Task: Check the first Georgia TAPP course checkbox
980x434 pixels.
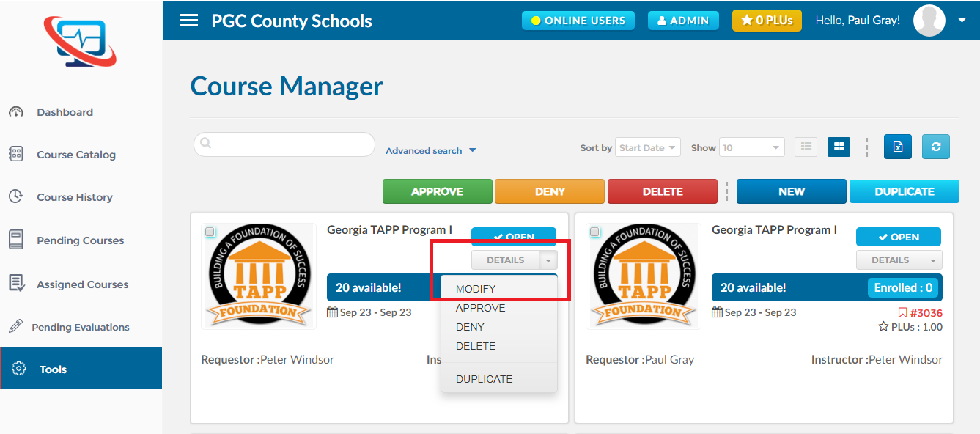Action: tap(210, 232)
